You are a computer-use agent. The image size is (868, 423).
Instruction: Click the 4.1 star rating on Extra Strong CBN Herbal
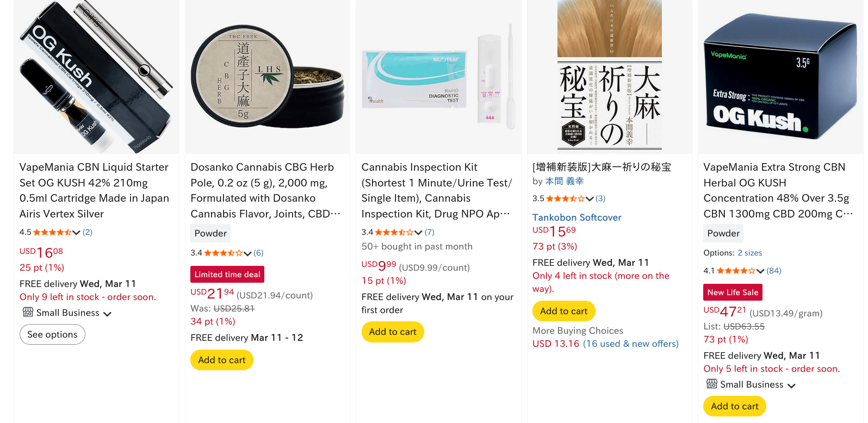coord(736,271)
